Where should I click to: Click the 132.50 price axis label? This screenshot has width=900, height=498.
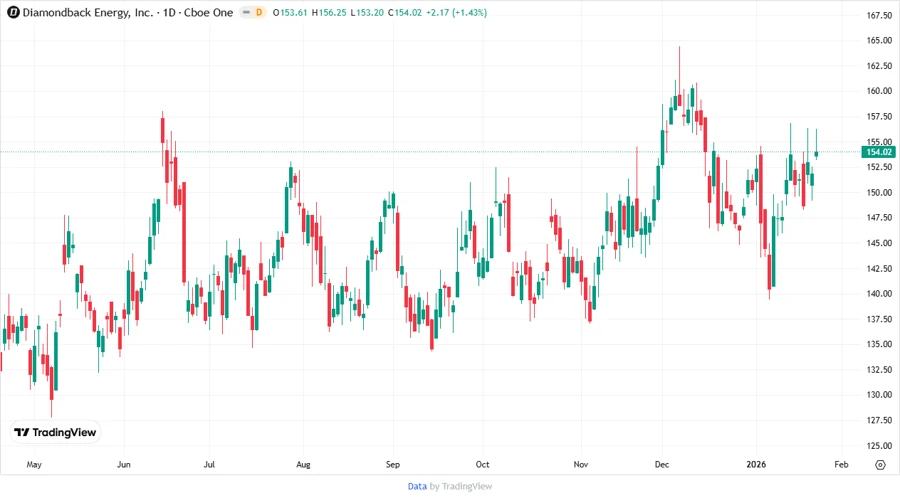879,369
